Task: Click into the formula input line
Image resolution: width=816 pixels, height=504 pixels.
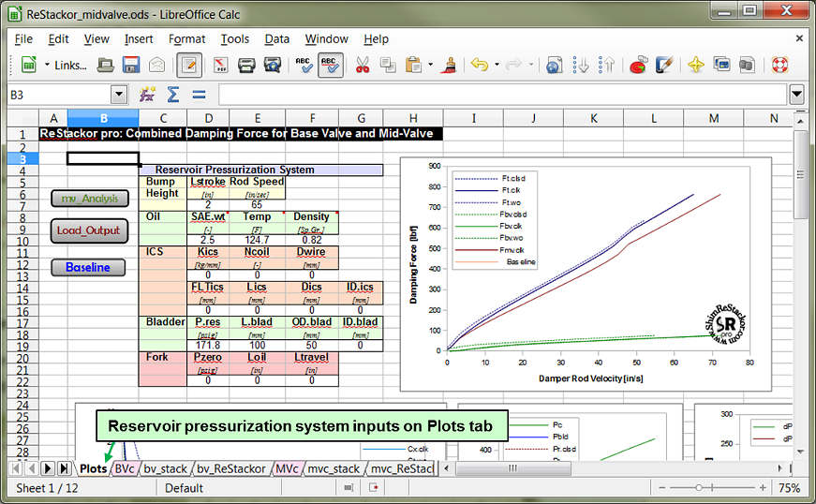Action: [502, 95]
